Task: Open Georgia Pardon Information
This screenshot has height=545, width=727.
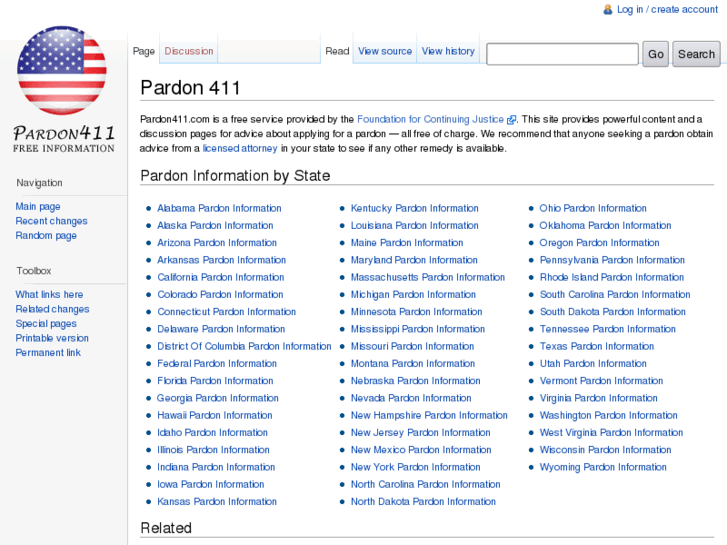Action: coord(217,398)
